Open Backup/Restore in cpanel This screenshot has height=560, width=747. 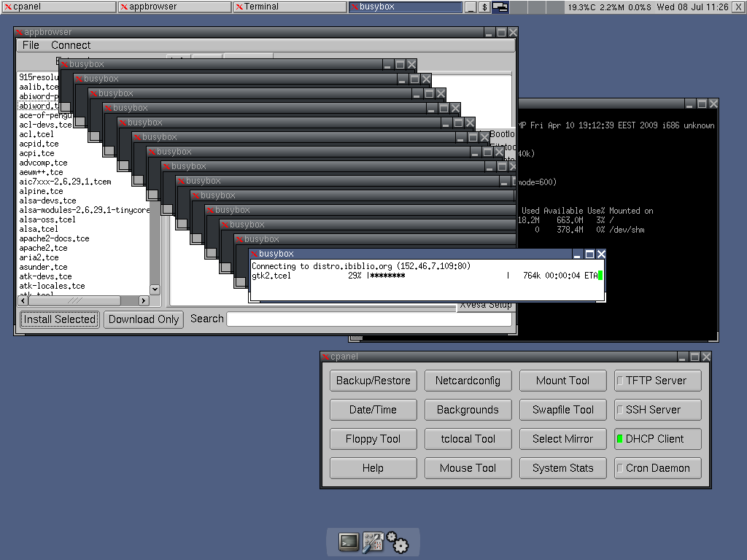click(x=373, y=381)
